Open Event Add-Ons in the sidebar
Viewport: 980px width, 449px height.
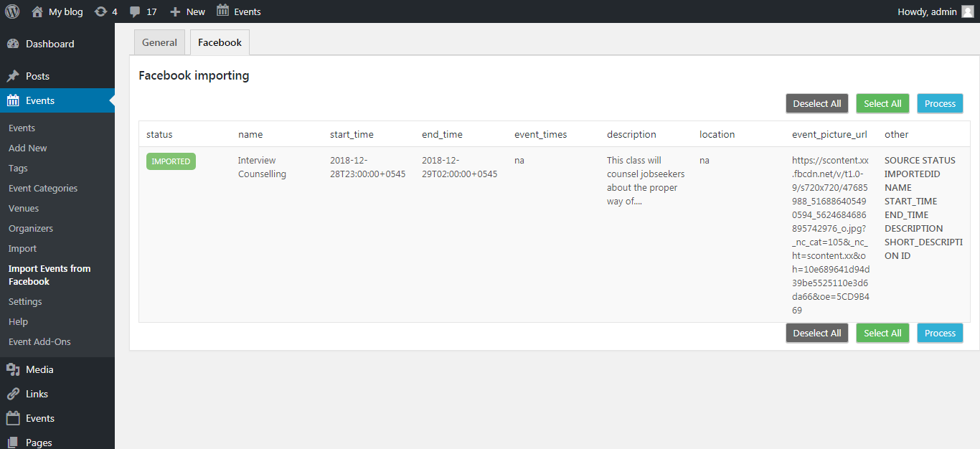39,341
